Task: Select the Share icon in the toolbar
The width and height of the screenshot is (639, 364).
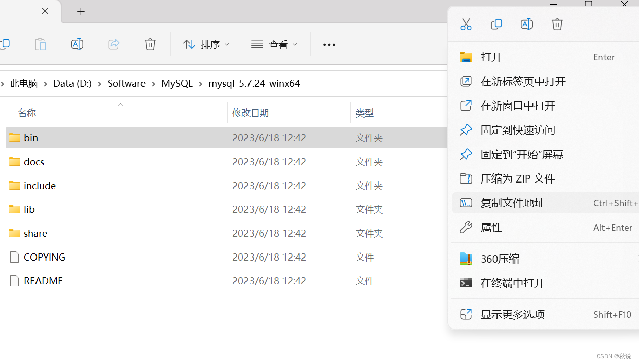Action: tap(113, 44)
